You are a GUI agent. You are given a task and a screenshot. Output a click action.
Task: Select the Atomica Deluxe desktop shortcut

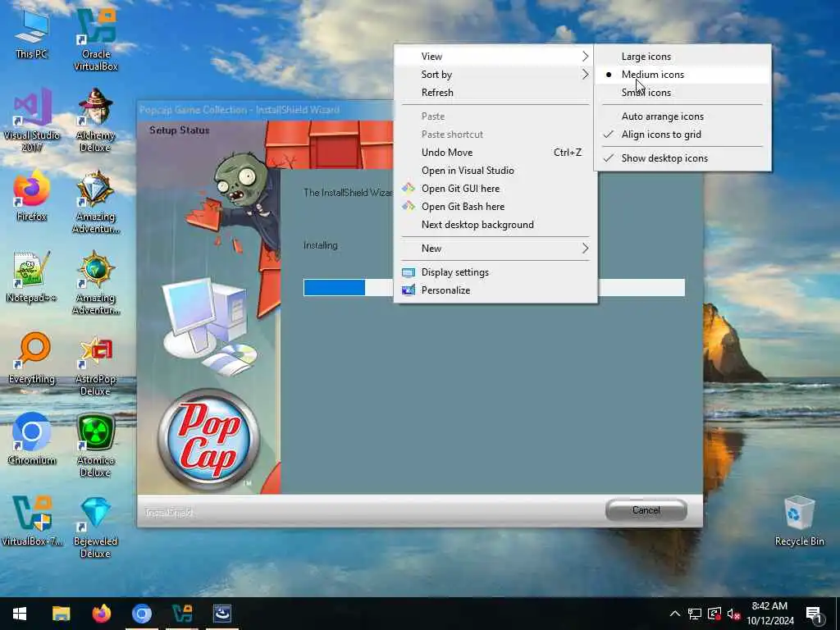[96, 445]
